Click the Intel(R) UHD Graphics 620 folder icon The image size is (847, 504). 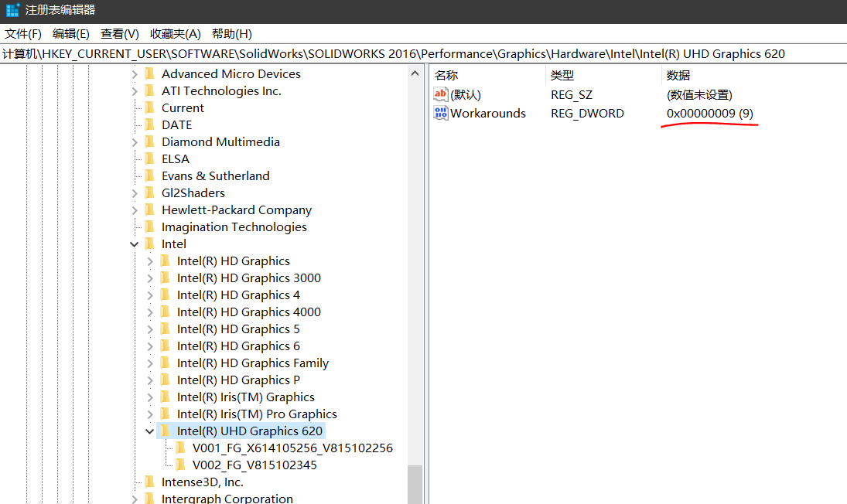165,431
